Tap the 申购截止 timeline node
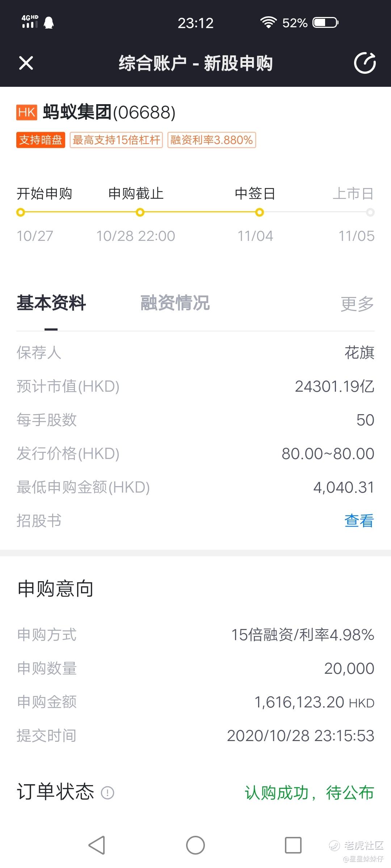Screen dimensions: 391x868 point(140,212)
